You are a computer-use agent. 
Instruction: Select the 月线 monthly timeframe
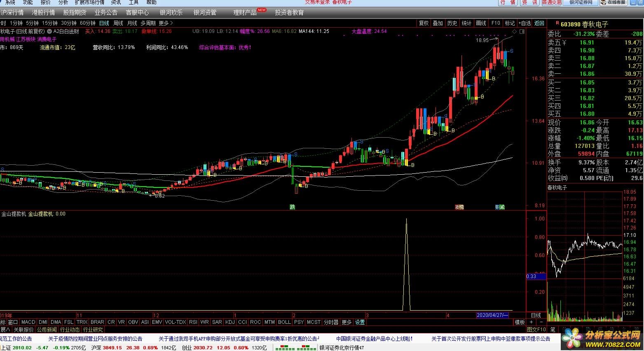(x=132, y=23)
